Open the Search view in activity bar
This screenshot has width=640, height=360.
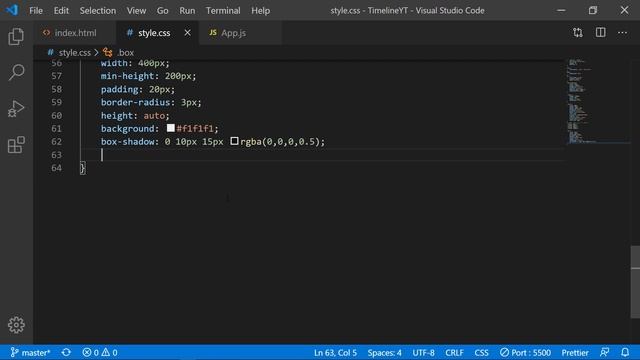(16, 72)
